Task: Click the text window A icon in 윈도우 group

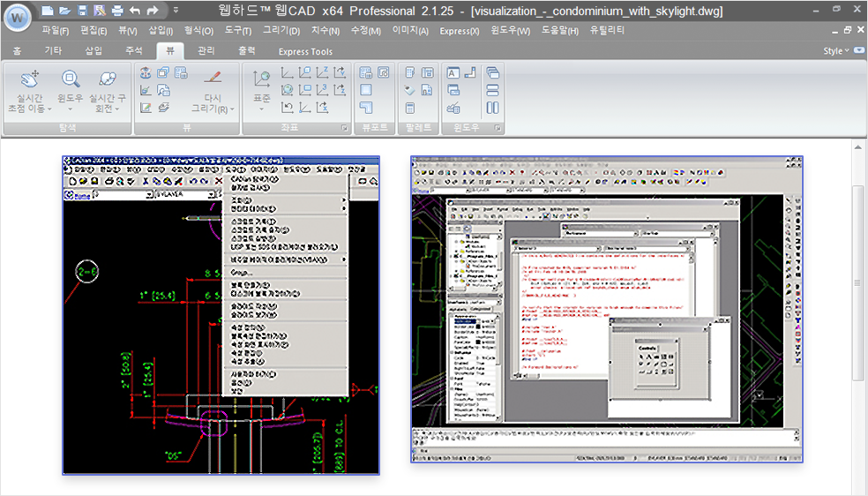Action: [x=453, y=72]
